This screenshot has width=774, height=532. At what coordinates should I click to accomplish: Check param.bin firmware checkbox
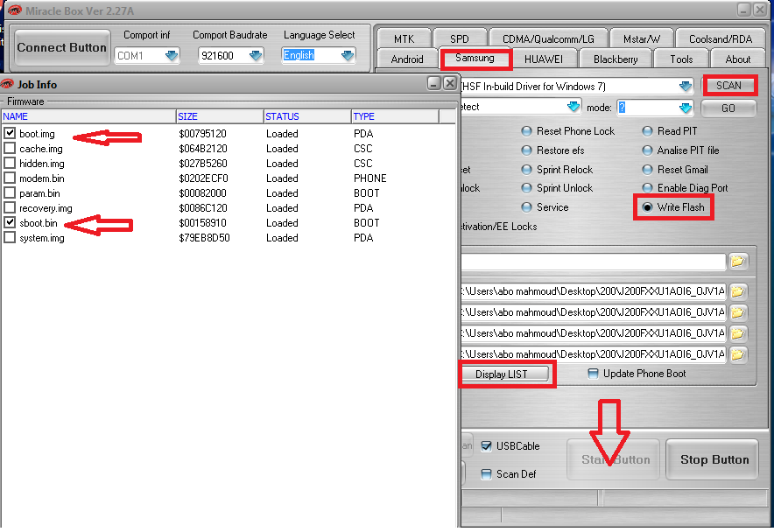10,192
